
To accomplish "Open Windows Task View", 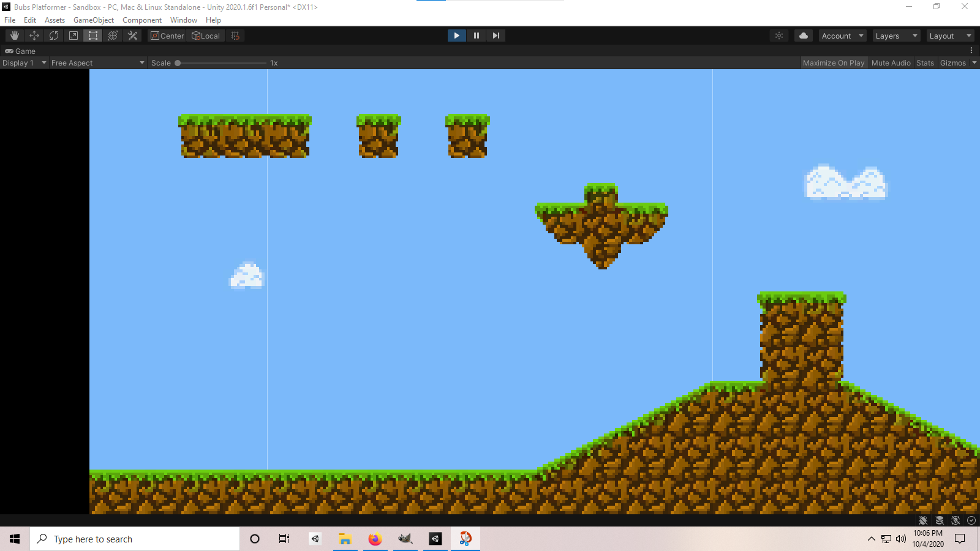I will click(284, 539).
